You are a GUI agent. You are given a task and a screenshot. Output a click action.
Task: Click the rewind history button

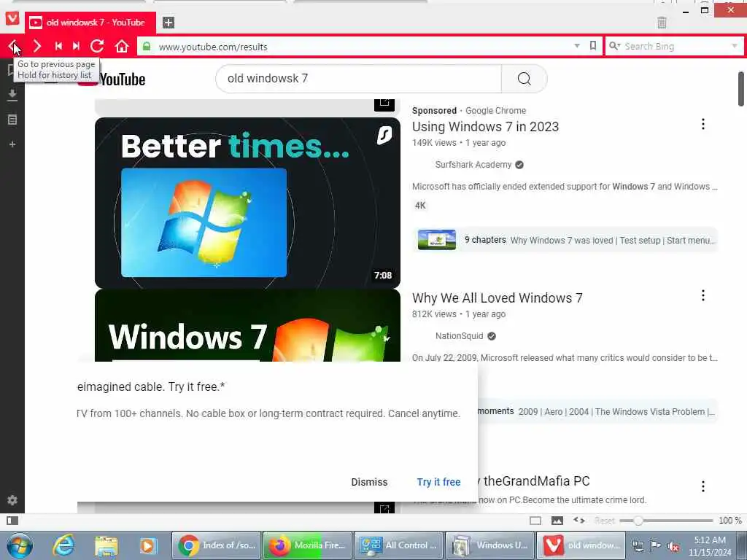click(x=58, y=46)
